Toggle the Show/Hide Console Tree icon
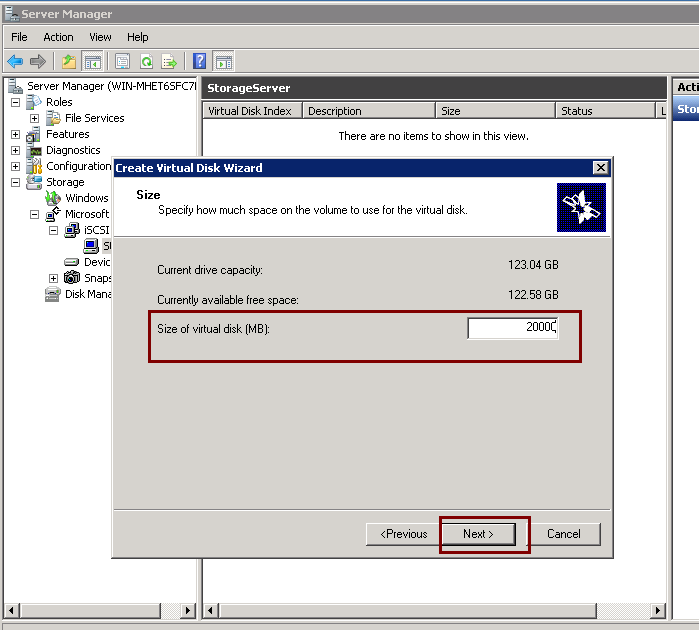 click(x=92, y=61)
